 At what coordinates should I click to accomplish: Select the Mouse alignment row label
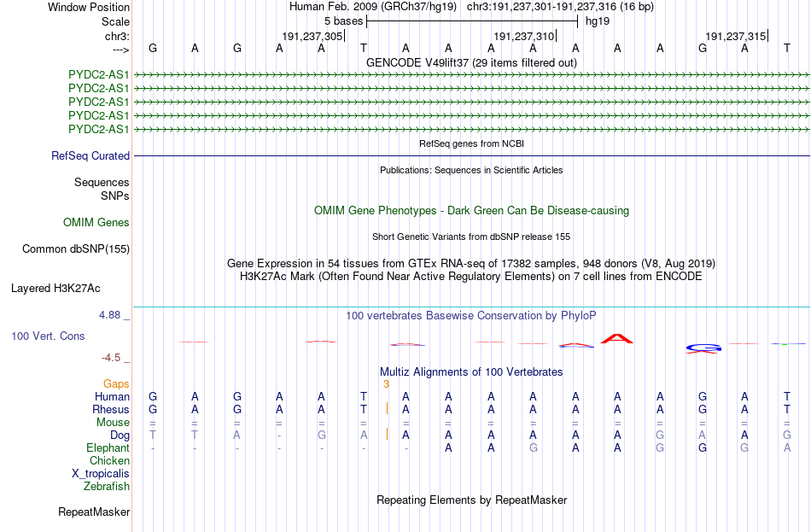point(113,423)
